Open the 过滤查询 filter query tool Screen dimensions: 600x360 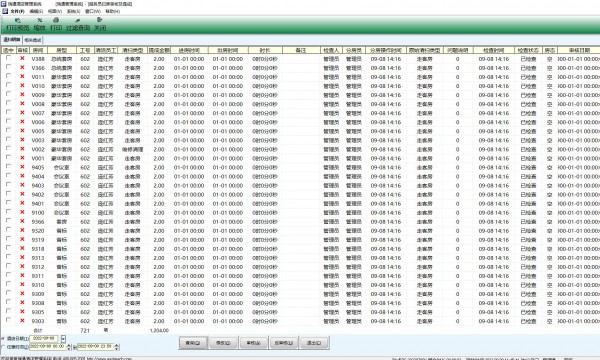78,24
